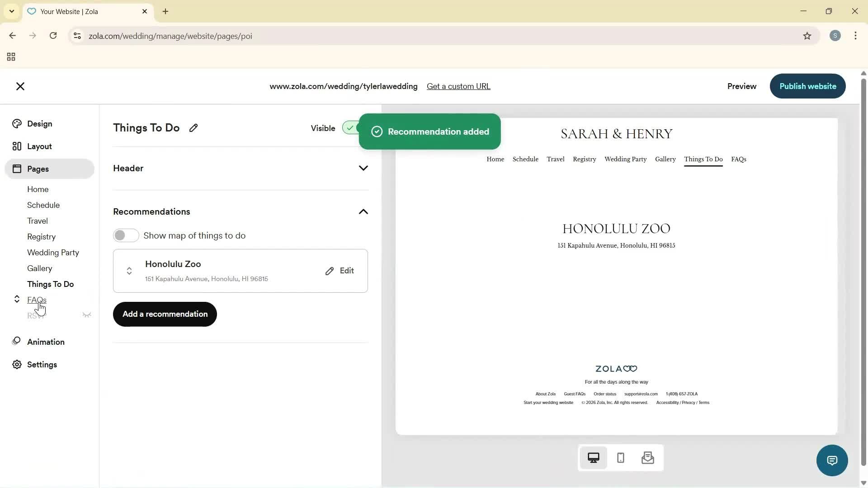Edit the Things To Do page title
The image size is (868, 488).
pos(193,128)
